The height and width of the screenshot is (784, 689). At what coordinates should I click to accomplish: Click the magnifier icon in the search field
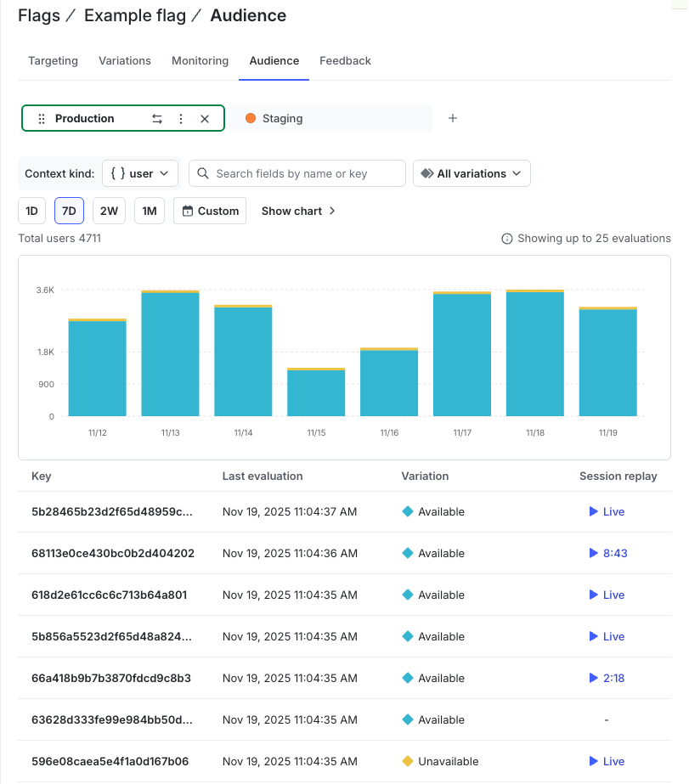pyautogui.click(x=202, y=173)
